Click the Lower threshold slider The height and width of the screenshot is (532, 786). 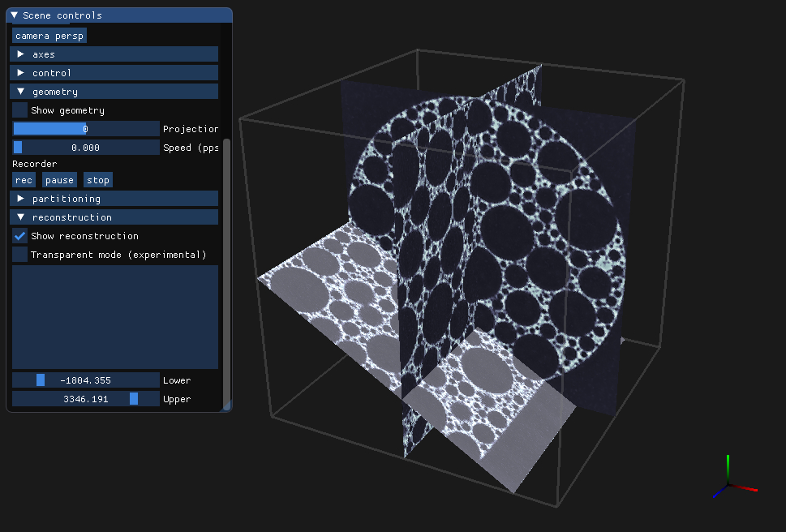click(x=85, y=380)
